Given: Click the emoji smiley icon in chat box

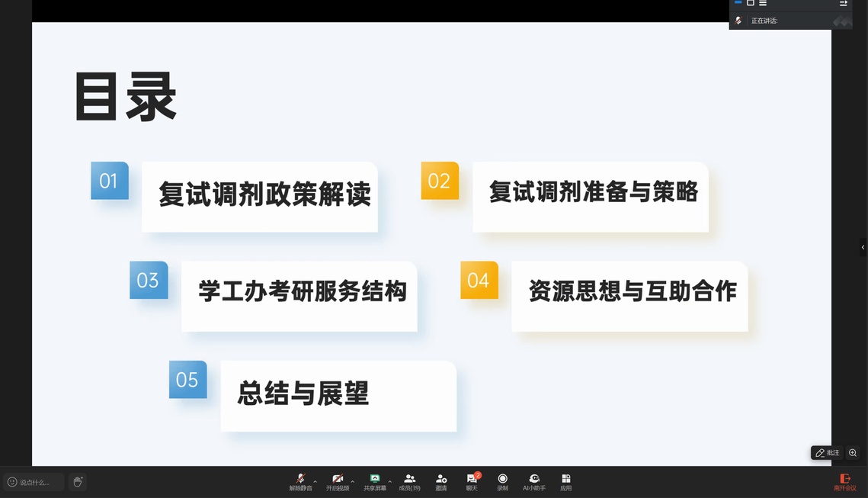Looking at the screenshot, I should click(12, 482).
